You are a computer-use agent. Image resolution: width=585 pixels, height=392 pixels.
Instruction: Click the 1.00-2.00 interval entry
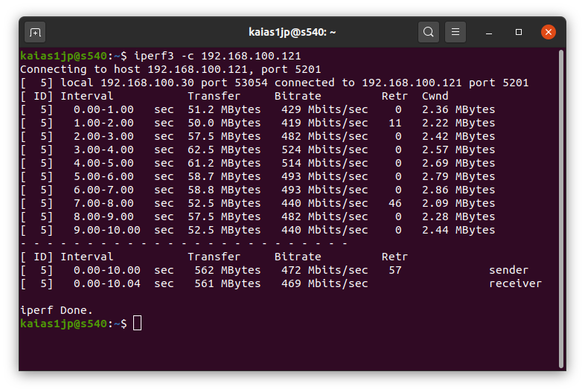[103, 123]
